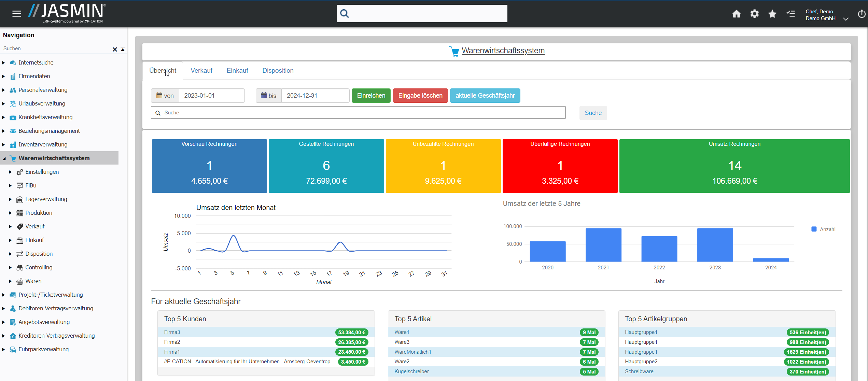Expand the FiBu submenu arrow

[x=10, y=186]
